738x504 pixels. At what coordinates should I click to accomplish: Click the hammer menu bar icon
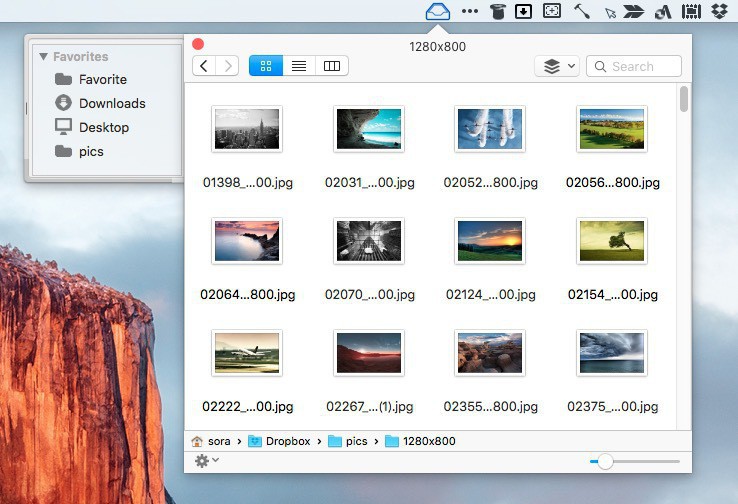point(582,11)
